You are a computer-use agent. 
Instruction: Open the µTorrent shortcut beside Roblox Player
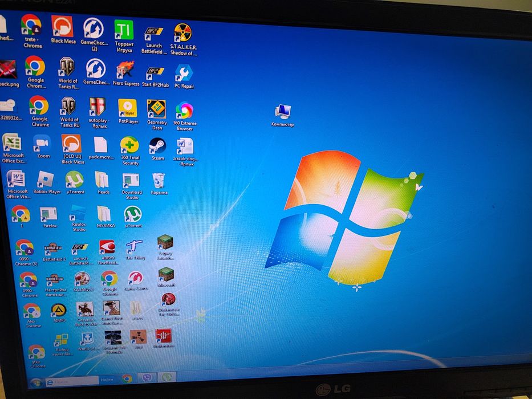[75, 182]
